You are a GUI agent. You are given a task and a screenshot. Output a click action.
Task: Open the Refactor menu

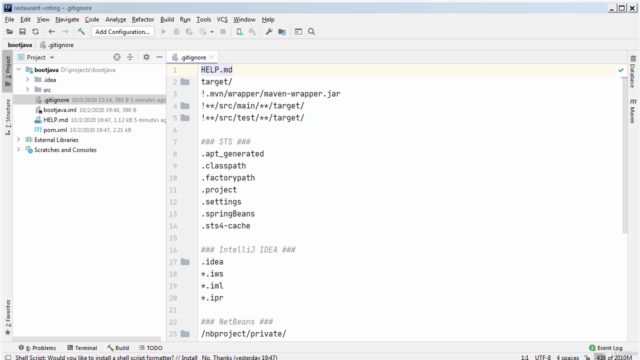142,20
